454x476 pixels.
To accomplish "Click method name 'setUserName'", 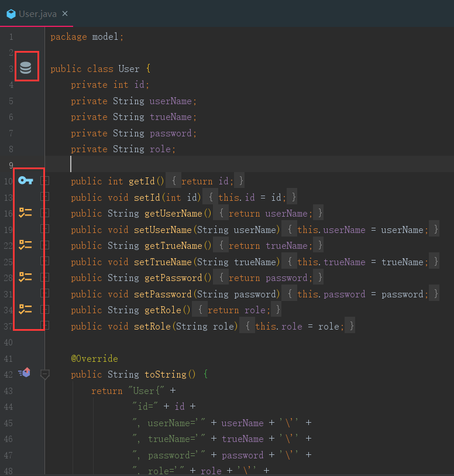I will (x=163, y=230).
